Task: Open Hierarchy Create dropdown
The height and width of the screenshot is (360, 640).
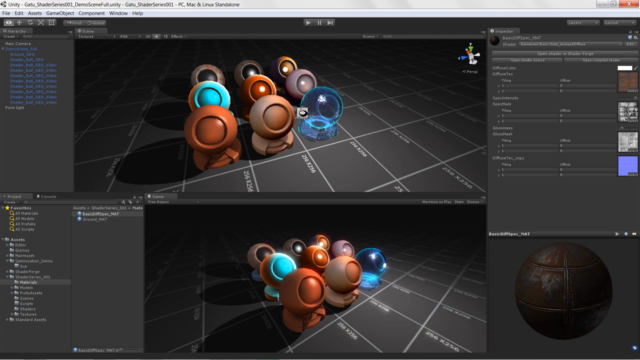Action: coord(10,36)
